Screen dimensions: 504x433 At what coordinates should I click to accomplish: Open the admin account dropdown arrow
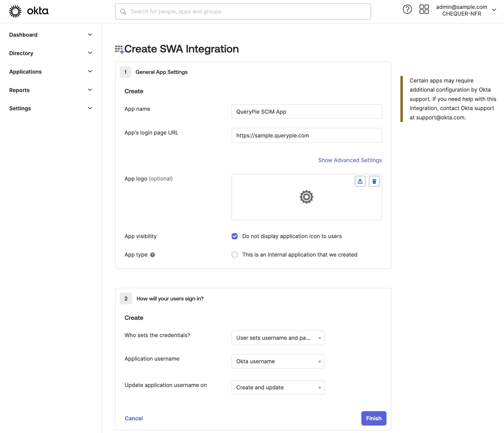494,10
